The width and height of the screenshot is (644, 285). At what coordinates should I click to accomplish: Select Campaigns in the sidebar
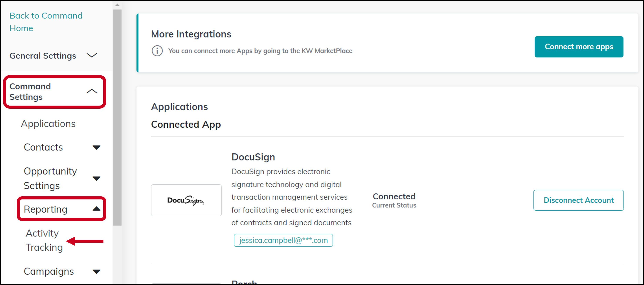(49, 271)
